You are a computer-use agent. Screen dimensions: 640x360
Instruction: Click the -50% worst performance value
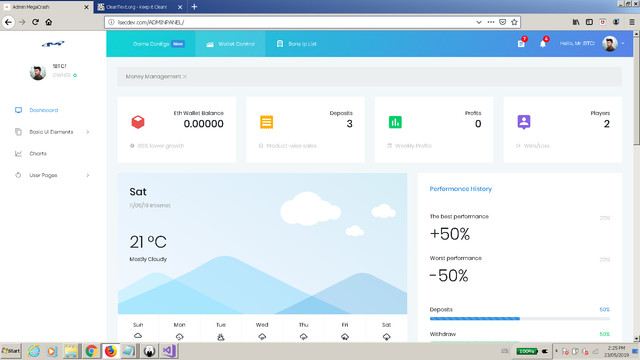(x=449, y=276)
